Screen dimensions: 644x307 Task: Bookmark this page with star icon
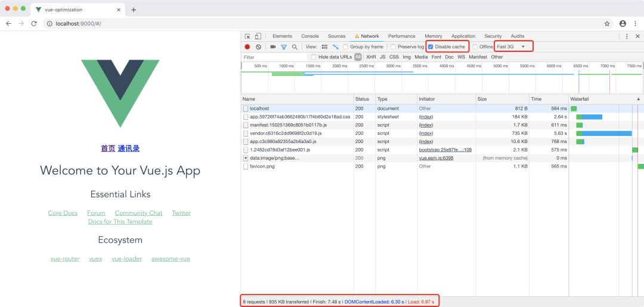pos(607,24)
